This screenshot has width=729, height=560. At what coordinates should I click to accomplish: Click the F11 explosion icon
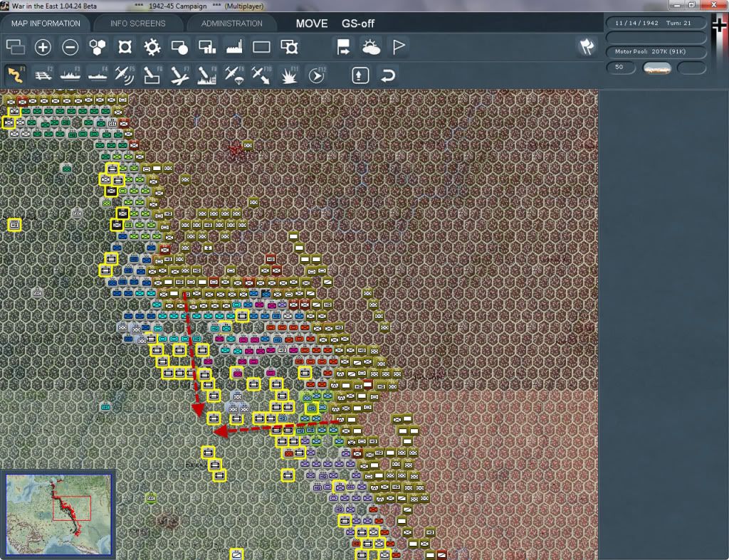point(289,75)
